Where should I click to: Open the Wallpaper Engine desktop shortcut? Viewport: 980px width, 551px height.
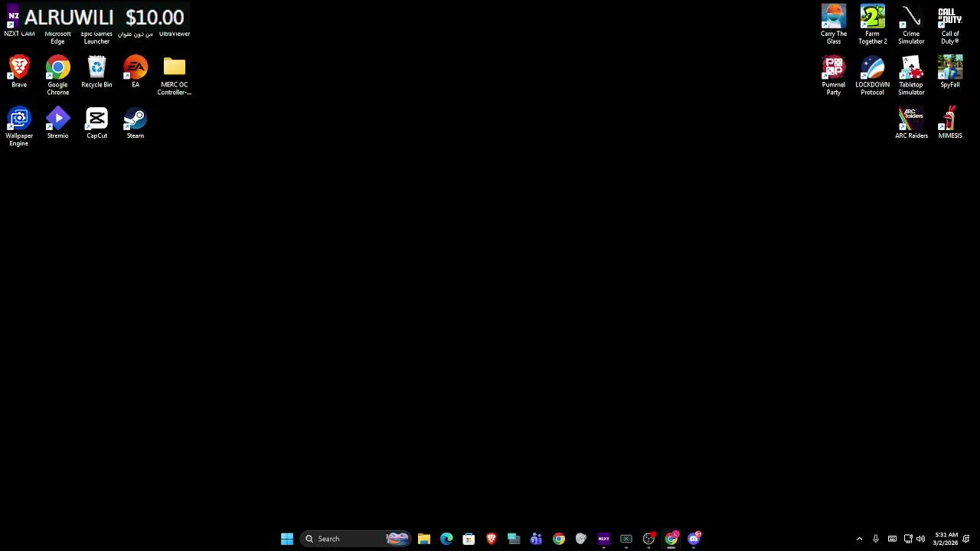(19, 126)
